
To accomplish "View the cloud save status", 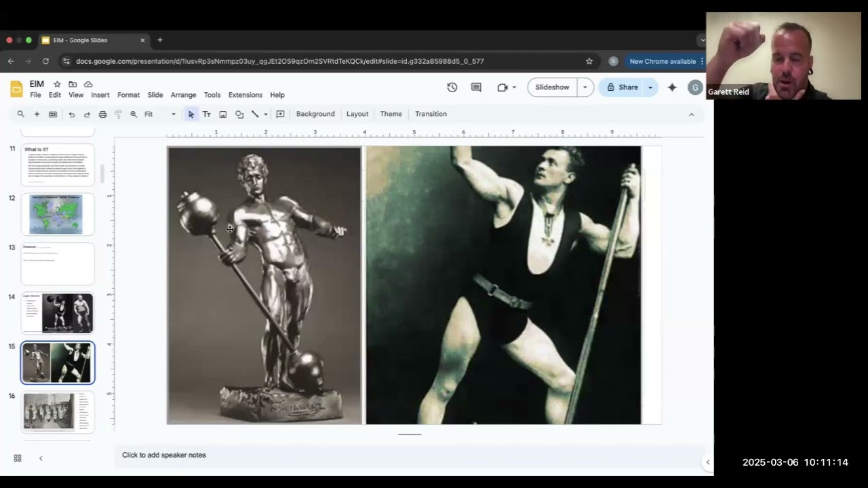I will coord(88,84).
